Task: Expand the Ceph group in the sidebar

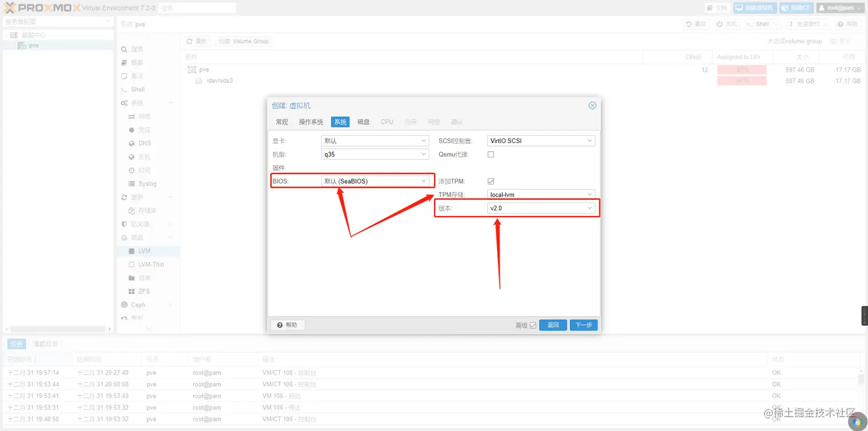Action: pos(170,305)
